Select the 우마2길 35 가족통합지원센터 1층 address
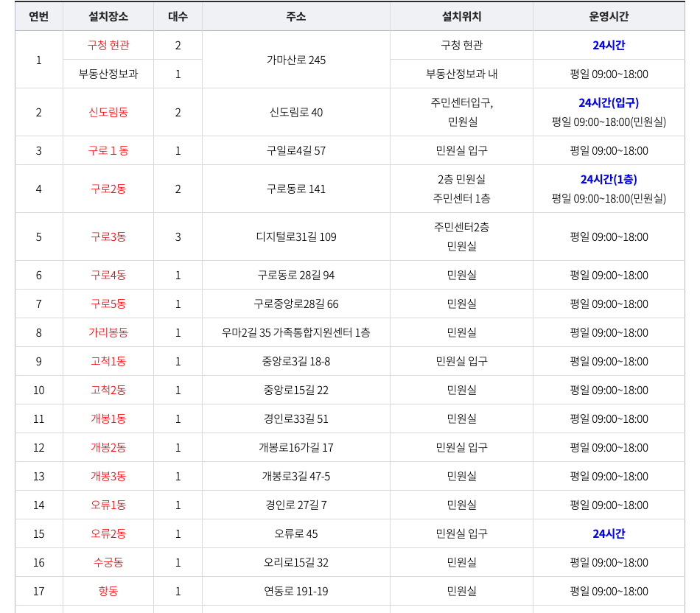Image resolution: width=700 pixels, height=613 pixels. pos(296,332)
